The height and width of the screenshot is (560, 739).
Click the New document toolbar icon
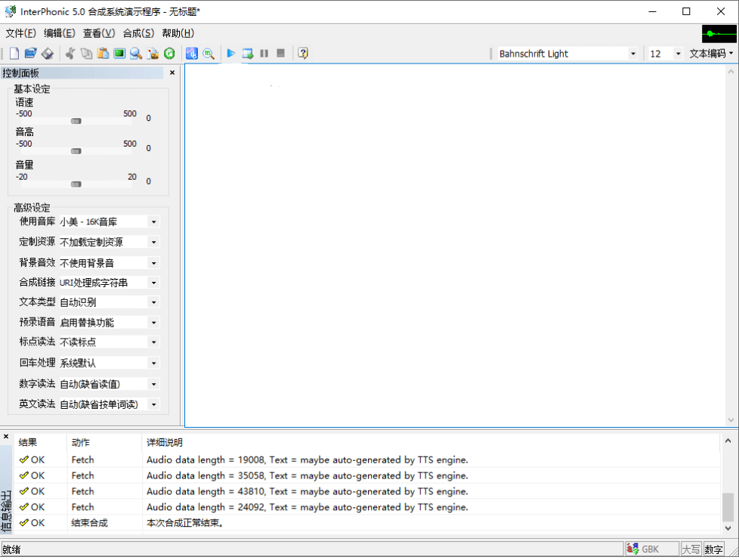pyautogui.click(x=14, y=54)
